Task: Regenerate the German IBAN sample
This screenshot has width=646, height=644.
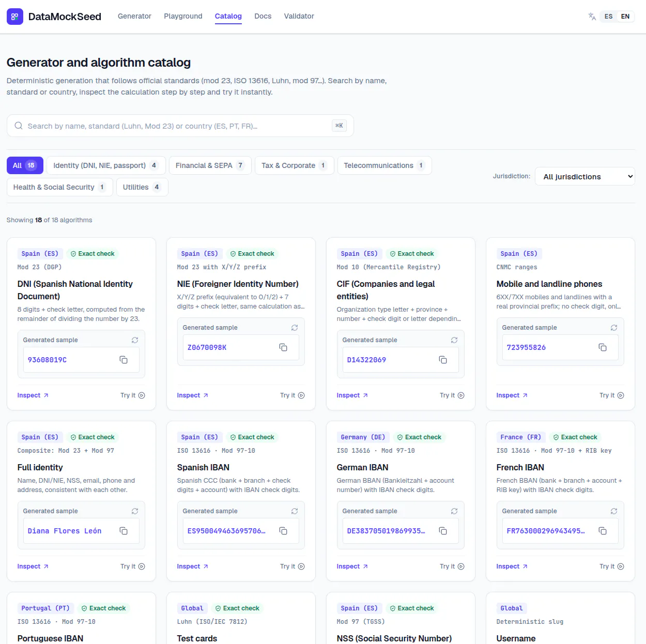Action: click(x=454, y=511)
